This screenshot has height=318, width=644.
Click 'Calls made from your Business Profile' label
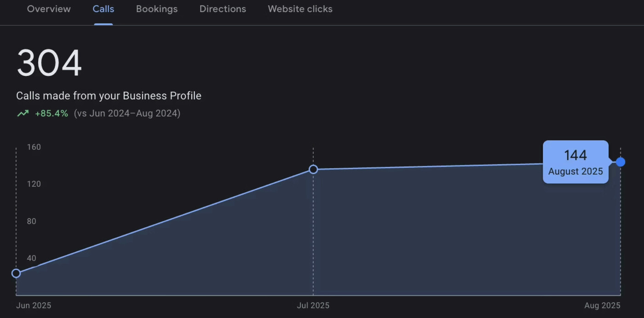109,96
